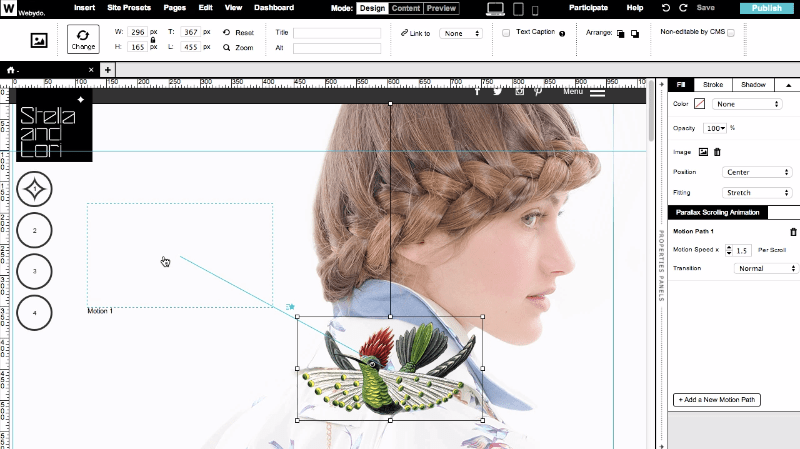
Task: Click the Reset size icon
Action: click(x=227, y=33)
